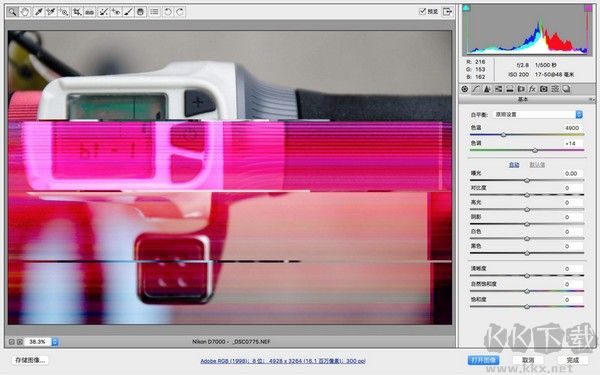The width and height of the screenshot is (600, 375).
Task: Switch to the Detail panel tab
Action: pyautogui.click(x=487, y=89)
